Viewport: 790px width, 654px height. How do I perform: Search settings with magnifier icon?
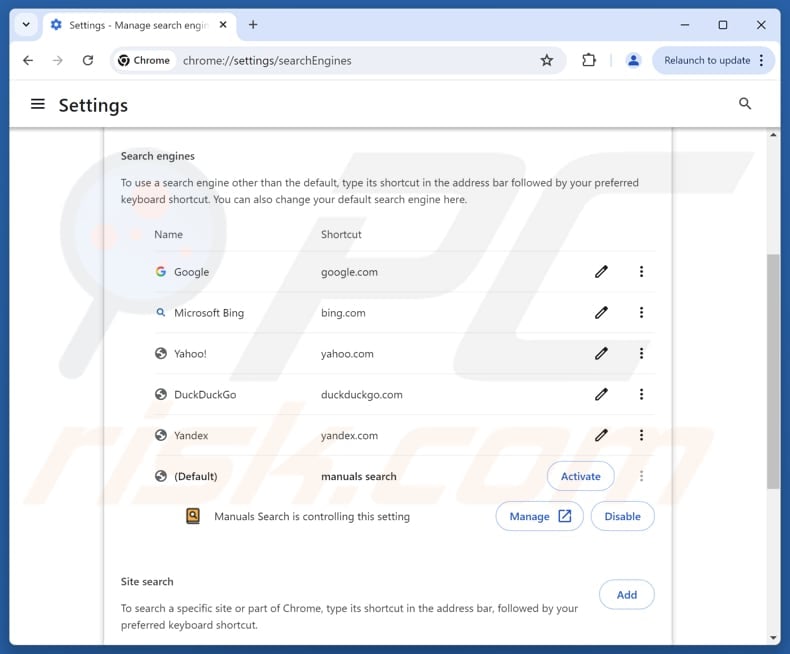(x=745, y=104)
